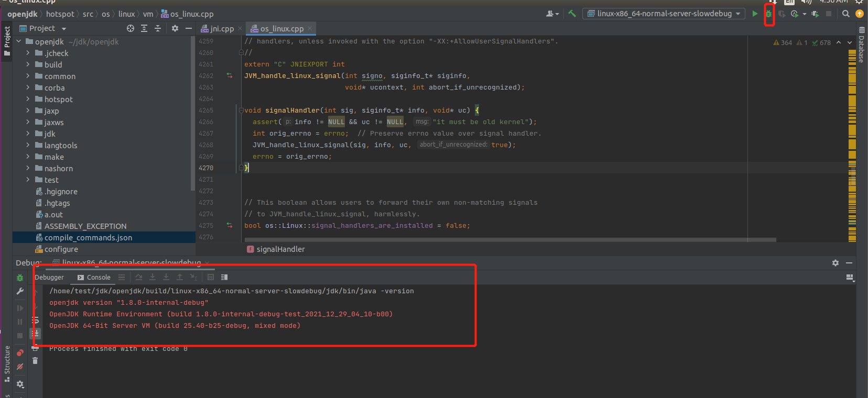Select the Console tab in Debug panel
Image resolution: width=868 pixels, height=398 pixels.
pyautogui.click(x=94, y=278)
